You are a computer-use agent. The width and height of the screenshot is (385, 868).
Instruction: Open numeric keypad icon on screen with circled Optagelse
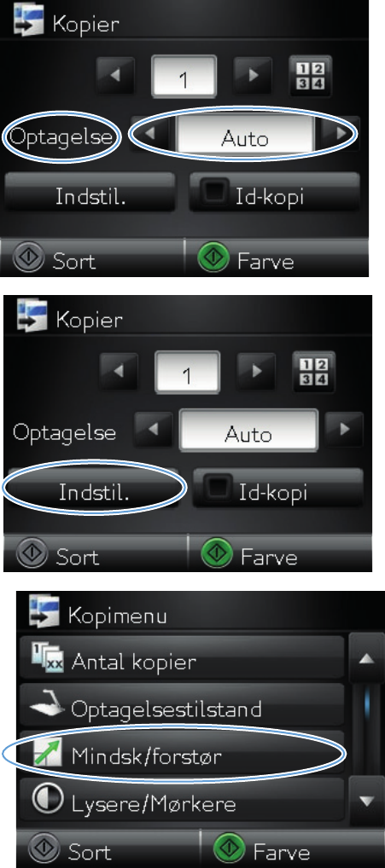(313, 75)
